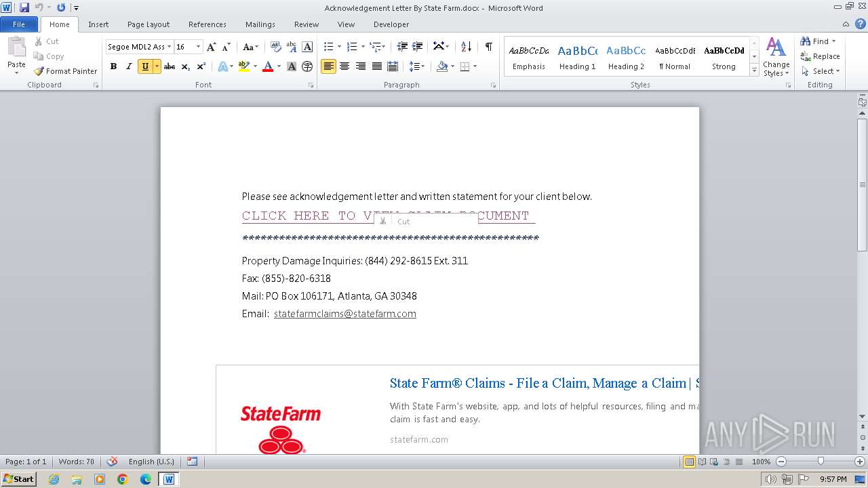Viewport: 868px width, 488px height.
Task: Open Font size dropdown
Action: pyautogui.click(x=198, y=47)
